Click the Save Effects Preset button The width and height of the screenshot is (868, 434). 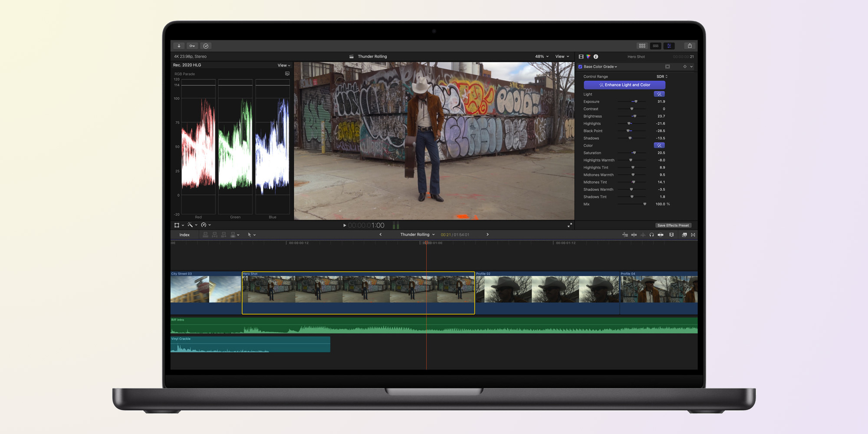(673, 226)
